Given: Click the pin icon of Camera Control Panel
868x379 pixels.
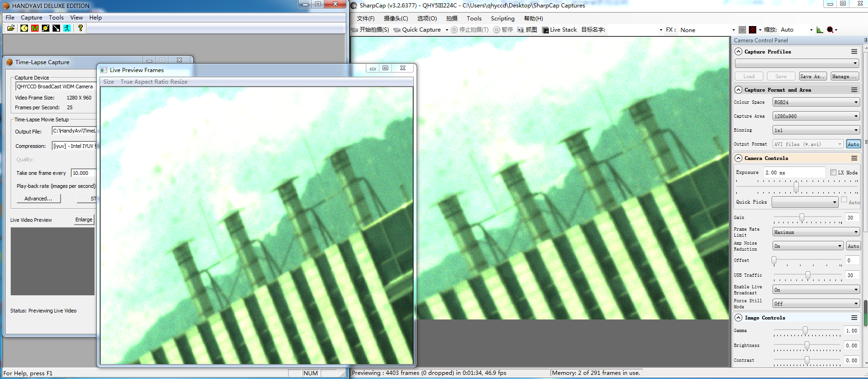Looking at the screenshot, I should click(865, 40).
